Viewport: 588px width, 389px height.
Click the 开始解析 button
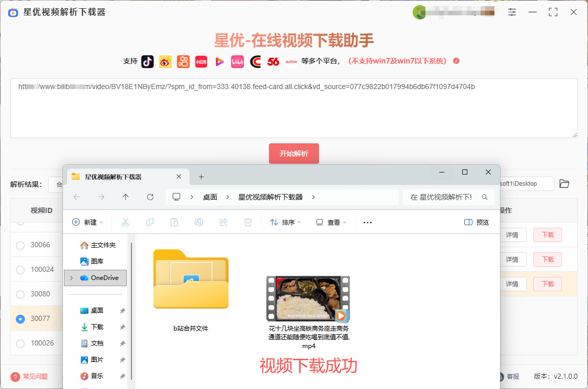tap(293, 154)
